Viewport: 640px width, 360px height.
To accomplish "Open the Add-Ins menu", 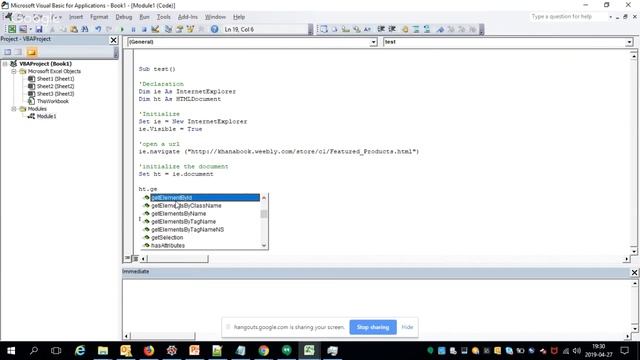I will [188, 17].
